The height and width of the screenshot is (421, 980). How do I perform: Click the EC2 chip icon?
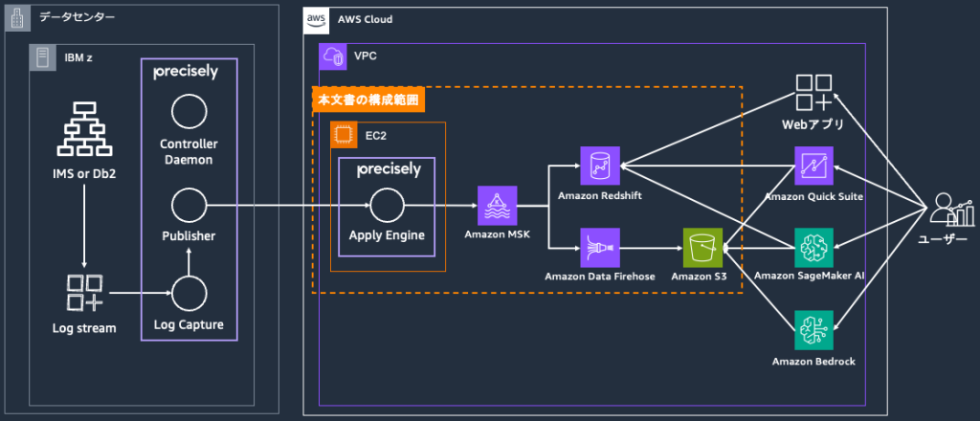click(x=344, y=135)
